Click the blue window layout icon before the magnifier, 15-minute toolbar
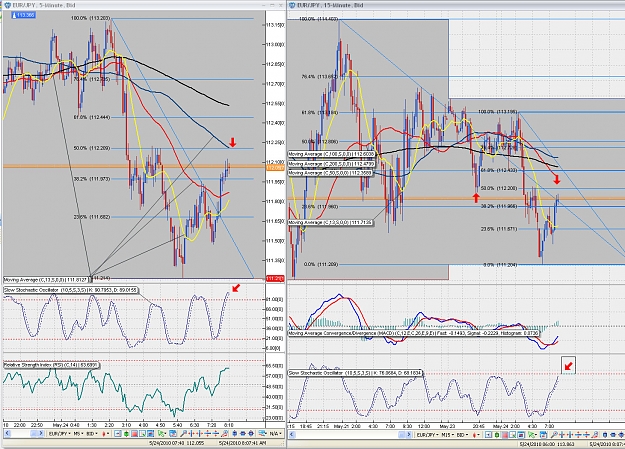625x449 pixels. coord(544,435)
